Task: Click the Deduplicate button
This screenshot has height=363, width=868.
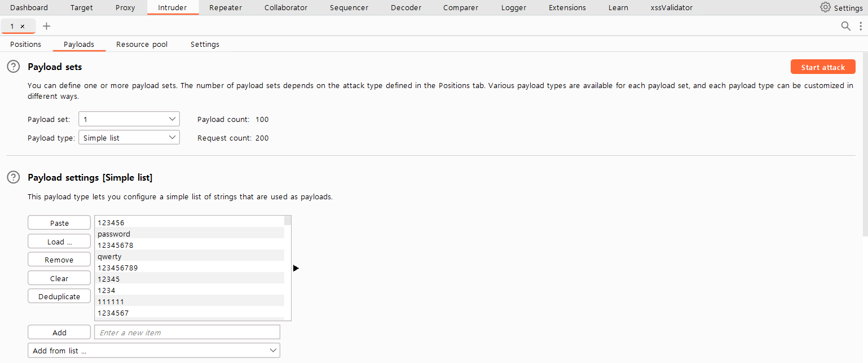Action: (59, 296)
